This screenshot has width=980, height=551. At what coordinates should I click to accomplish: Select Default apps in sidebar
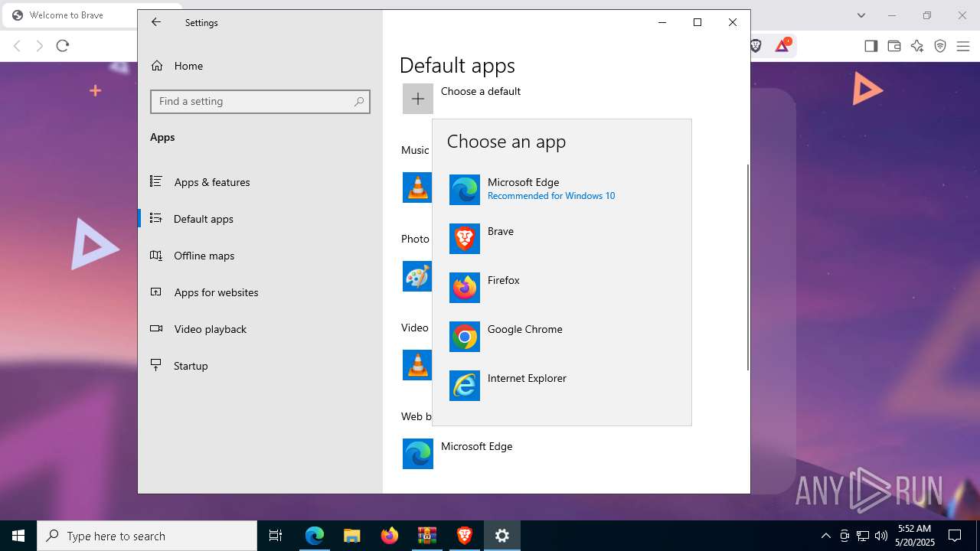pos(260,219)
